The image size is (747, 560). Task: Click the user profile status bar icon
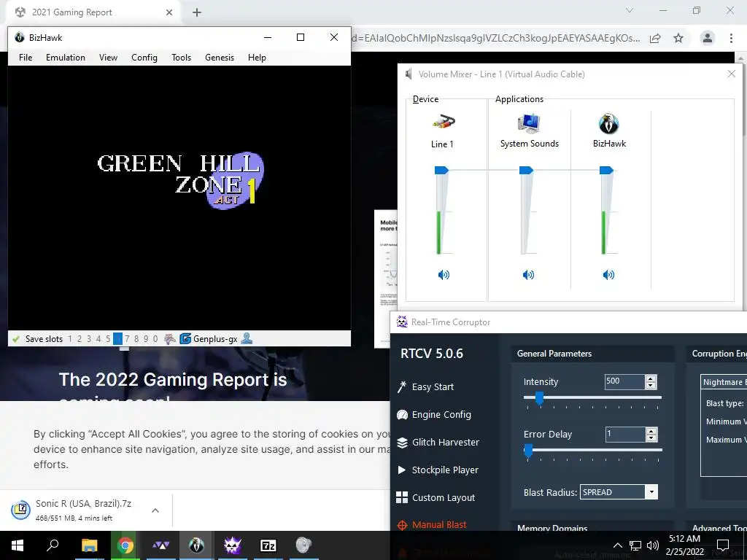tap(247, 338)
